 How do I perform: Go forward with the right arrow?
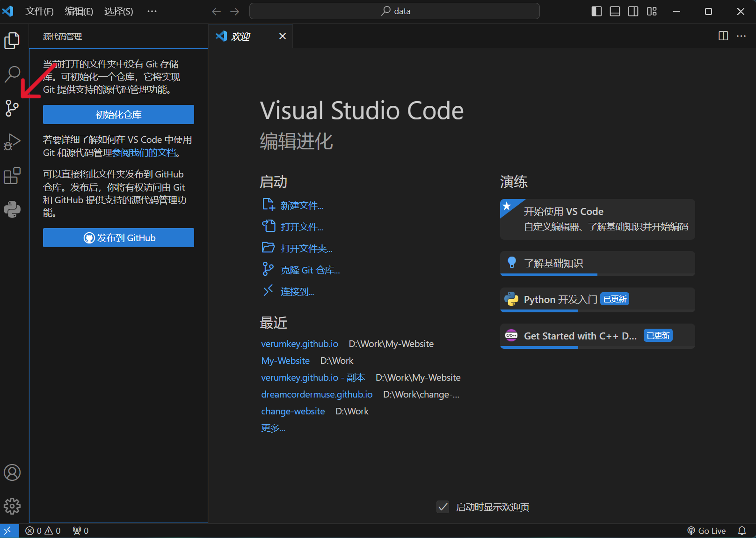(235, 11)
